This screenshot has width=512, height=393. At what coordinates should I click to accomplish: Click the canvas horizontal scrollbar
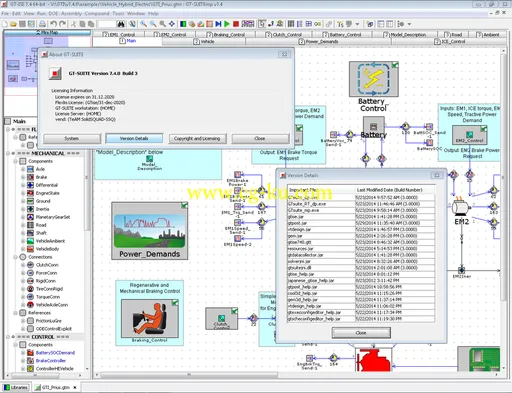click(189, 375)
